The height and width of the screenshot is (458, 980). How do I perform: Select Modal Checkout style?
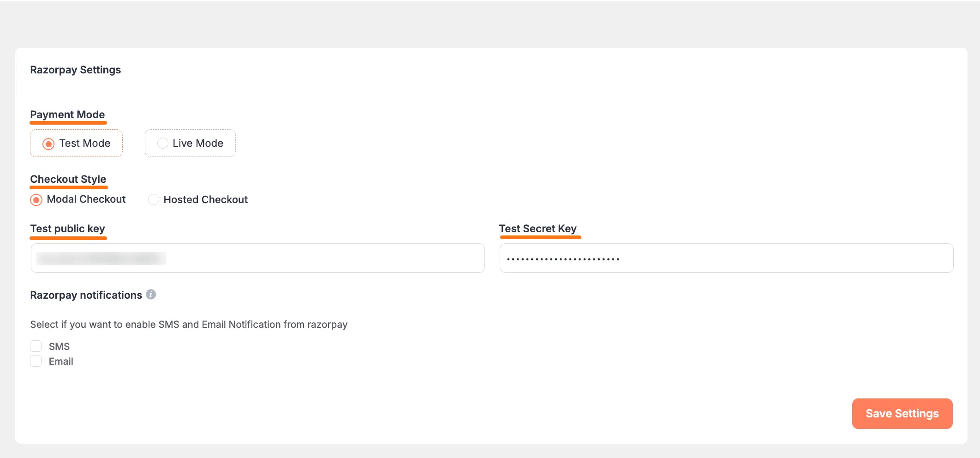point(36,199)
